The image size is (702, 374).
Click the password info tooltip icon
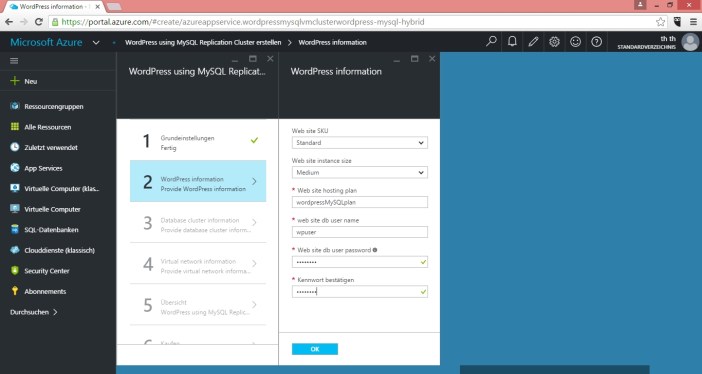click(375, 250)
